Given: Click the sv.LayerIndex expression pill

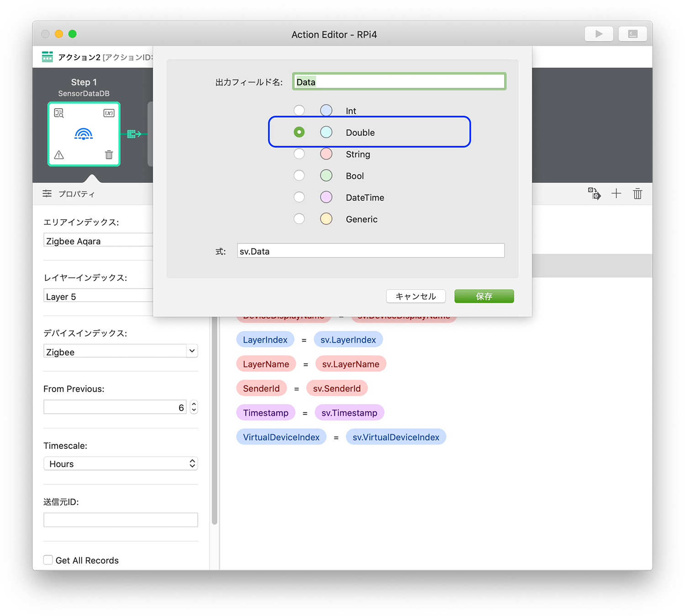Looking at the screenshot, I should click(x=348, y=339).
